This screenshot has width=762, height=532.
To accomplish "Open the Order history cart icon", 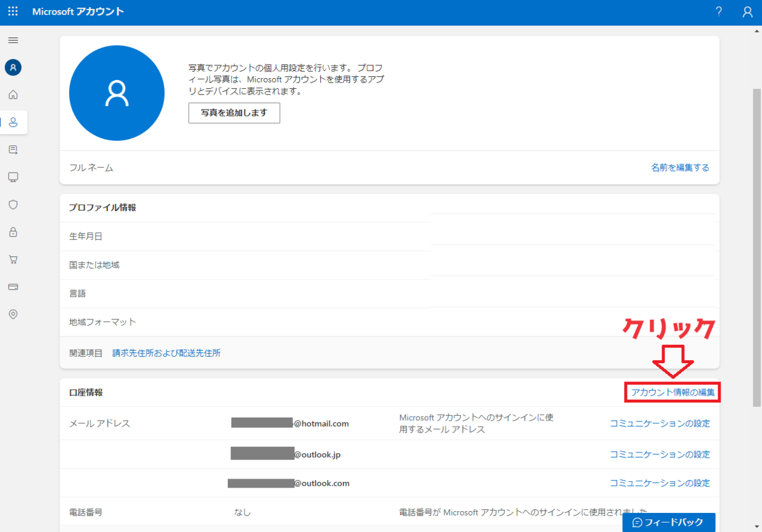I will [13, 260].
